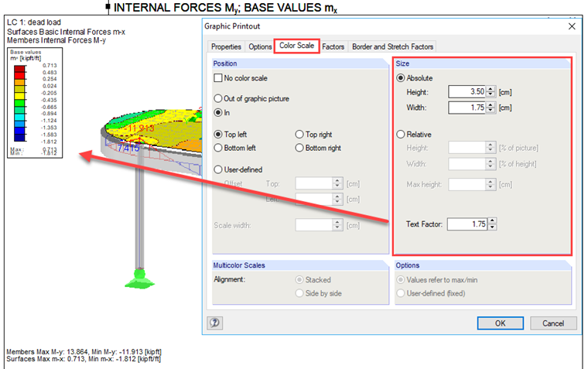Click the 'LC 1: dead load' text
588x369 pixels.
34,22
